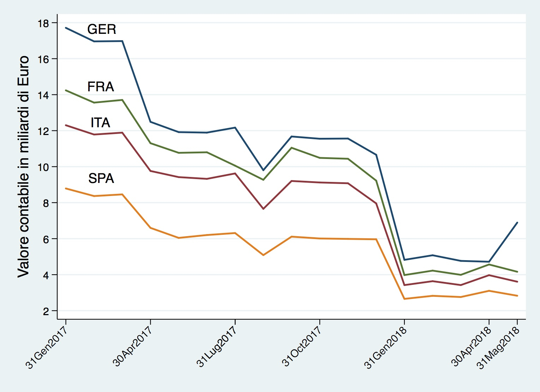Click the GER series label
Image resolution: width=540 pixels, height=392 pixels.
pos(102,29)
